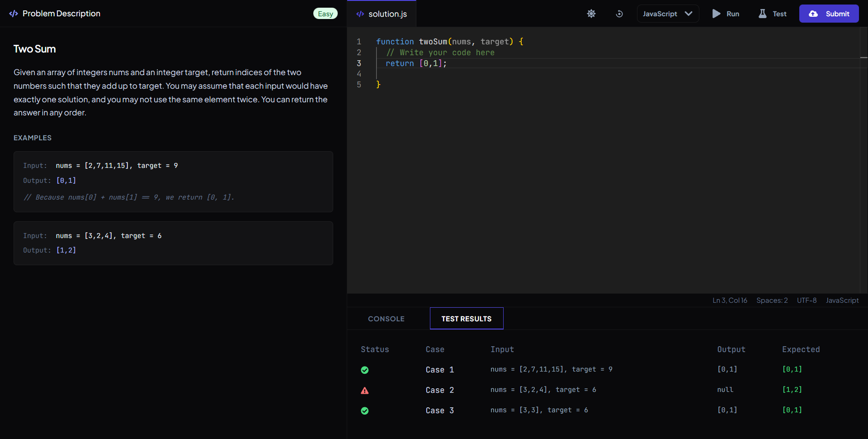The width and height of the screenshot is (868, 439).
Task: Open the TEST RESULTS tab
Action: coord(466,319)
